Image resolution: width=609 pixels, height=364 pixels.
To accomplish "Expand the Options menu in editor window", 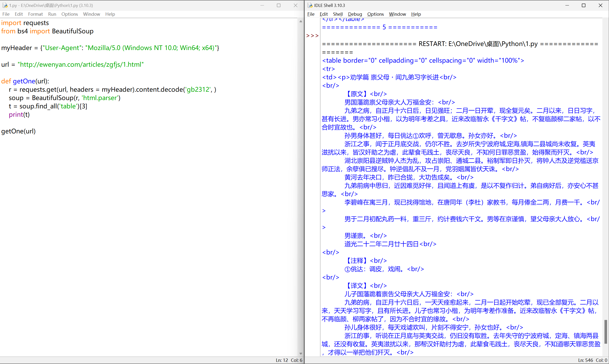I will [x=70, y=14].
